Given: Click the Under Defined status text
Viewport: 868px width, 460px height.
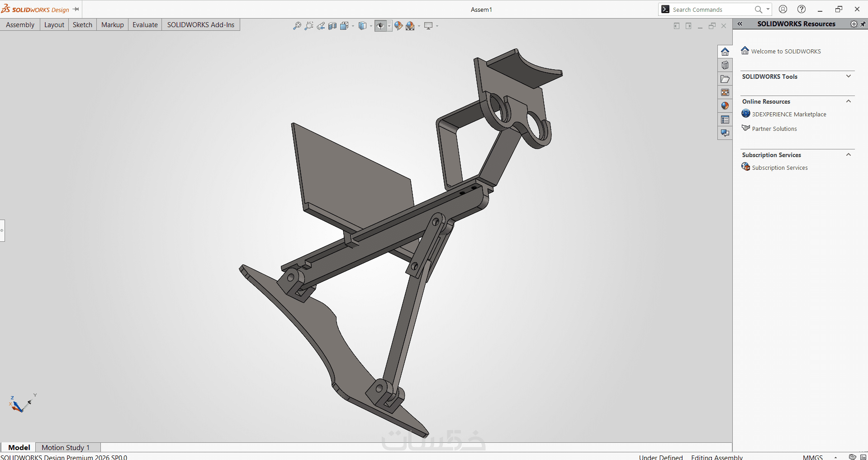Looking at the screenshot, I should [x=661, y=457].
